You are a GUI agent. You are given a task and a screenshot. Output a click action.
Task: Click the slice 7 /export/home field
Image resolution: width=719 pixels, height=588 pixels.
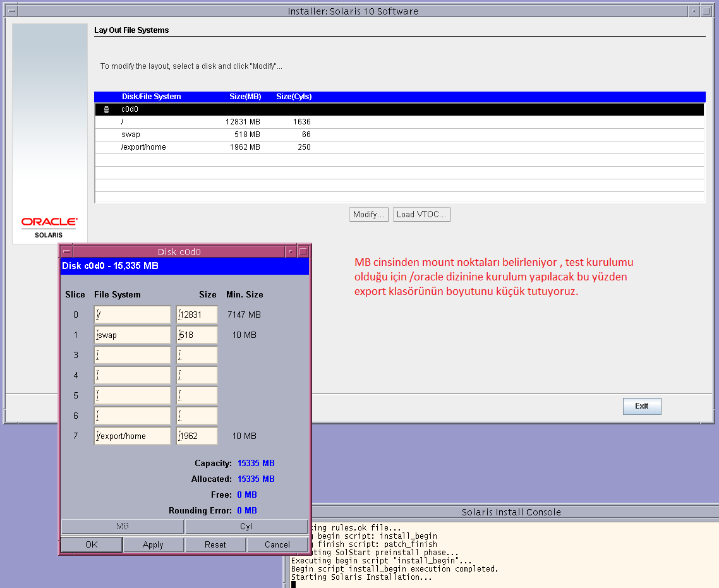pyautogui.click(x=133, y=436)
